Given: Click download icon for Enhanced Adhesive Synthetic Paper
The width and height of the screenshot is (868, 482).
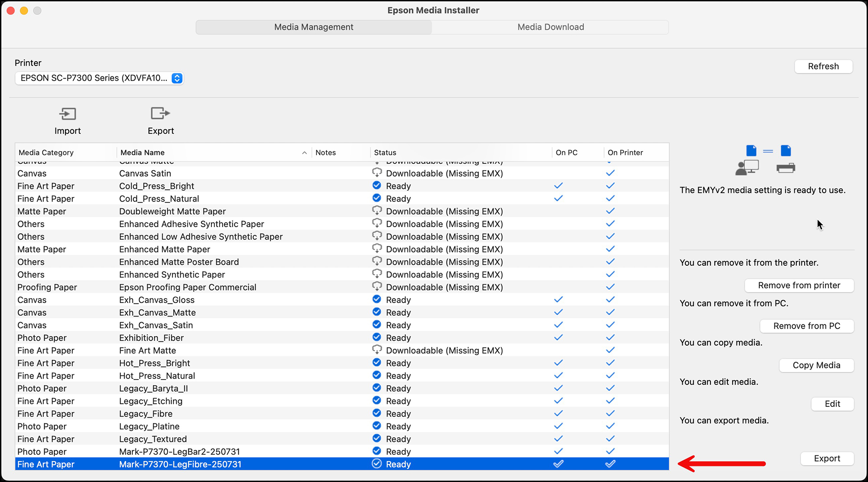Looking at the screenshot, I should click(x=377, y=223).
